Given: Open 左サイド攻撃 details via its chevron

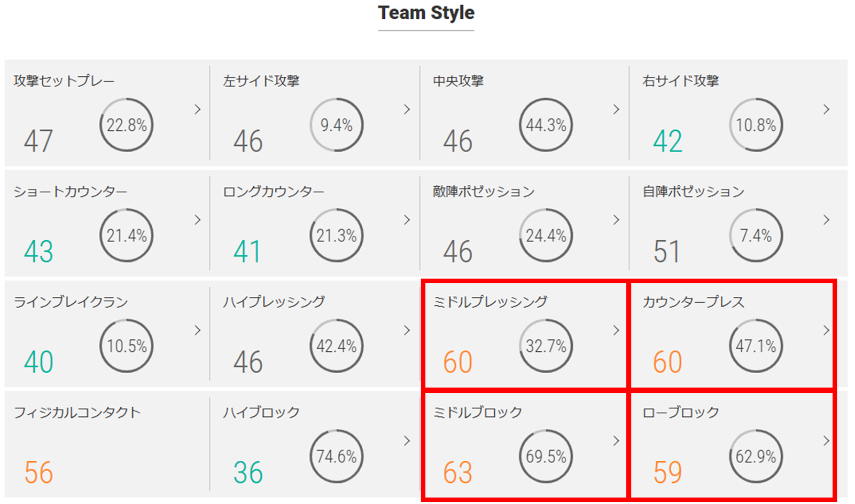Looking at the screenshot, I should pos(407,109).
